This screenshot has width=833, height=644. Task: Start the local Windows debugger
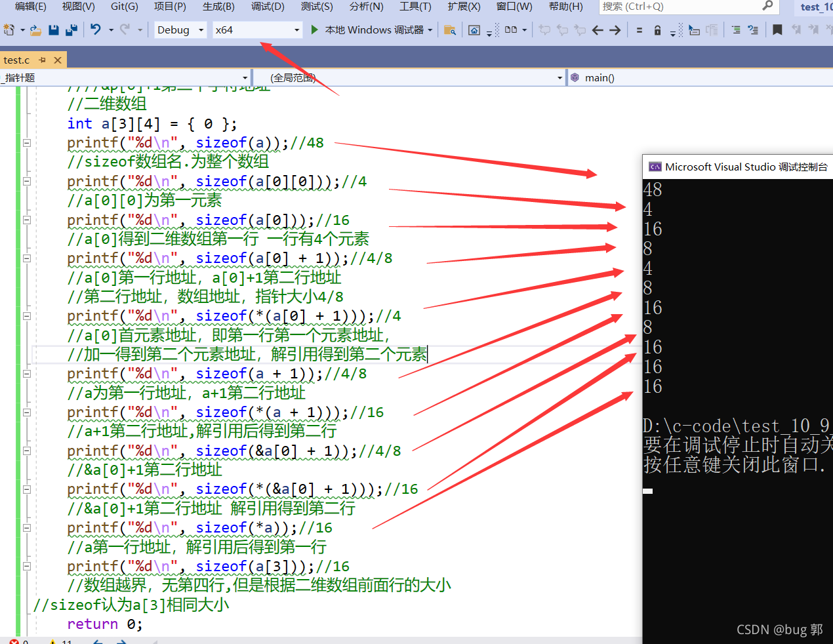(x=314, y=30)
